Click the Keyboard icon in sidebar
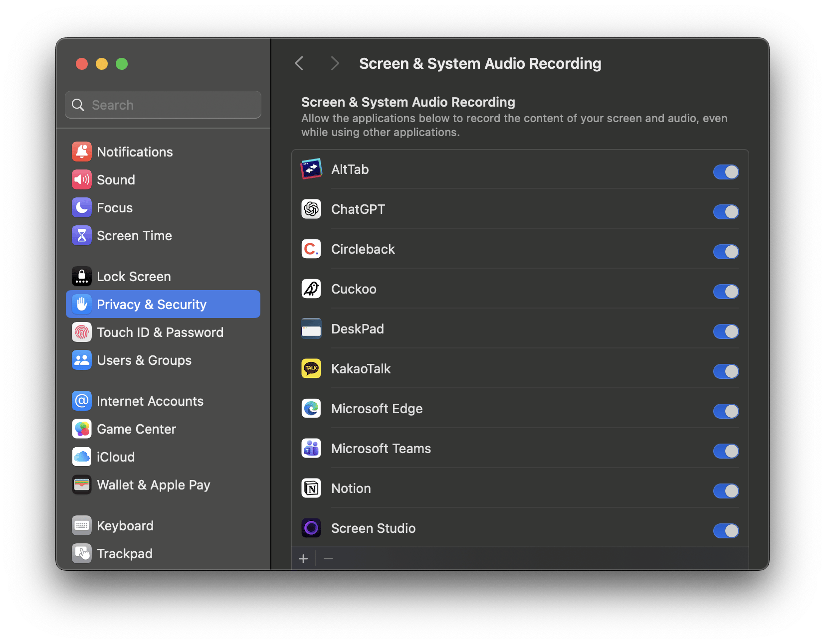 pyautogui.click(x=82, y=525)
